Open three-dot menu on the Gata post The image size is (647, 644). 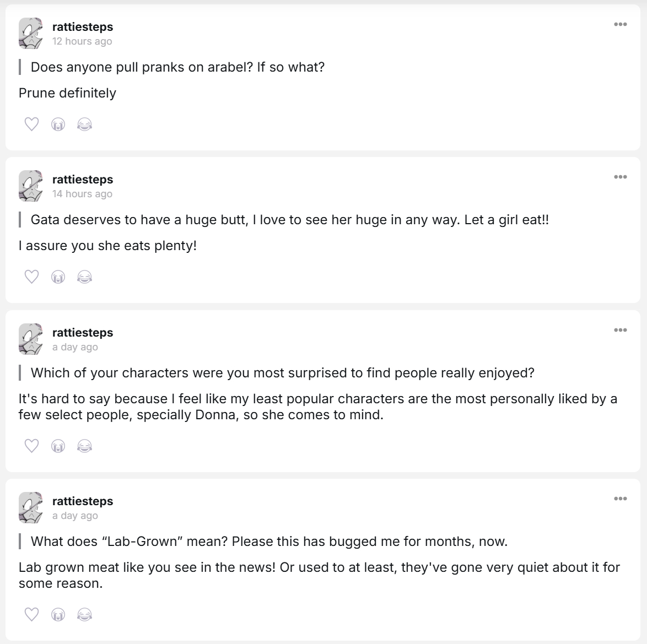(620, 177)
